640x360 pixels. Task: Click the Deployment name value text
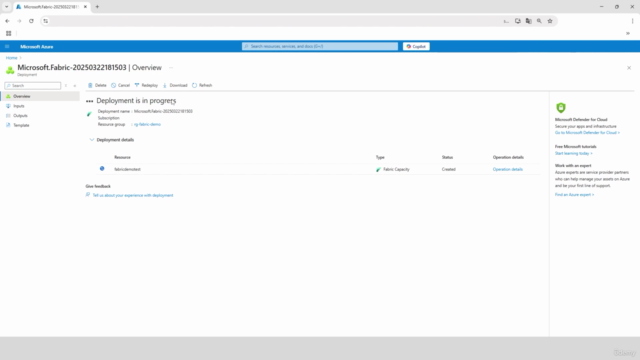163,111
